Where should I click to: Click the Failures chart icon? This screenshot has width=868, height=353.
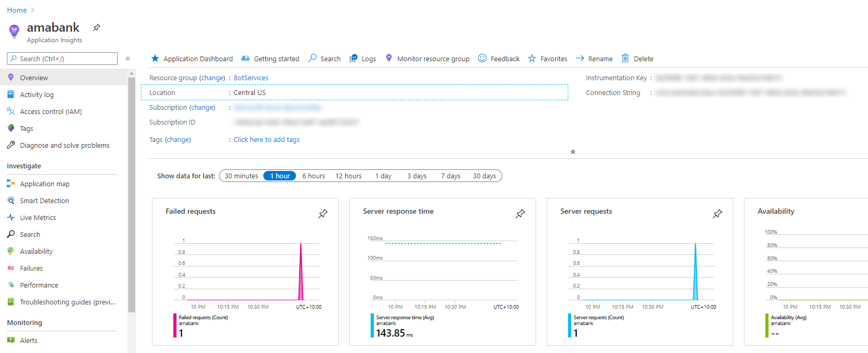pos(11,268)
